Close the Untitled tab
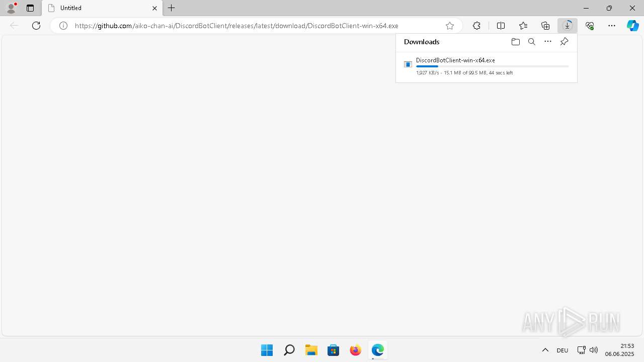The image size is (644, 362). [x=154, y=8]
